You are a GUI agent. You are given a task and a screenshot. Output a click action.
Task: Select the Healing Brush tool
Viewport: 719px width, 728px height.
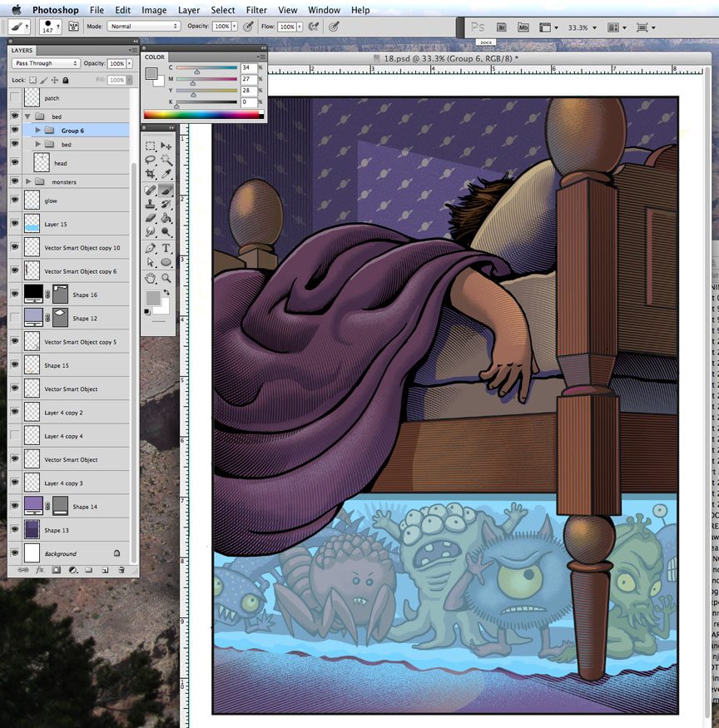pos(151,190)
